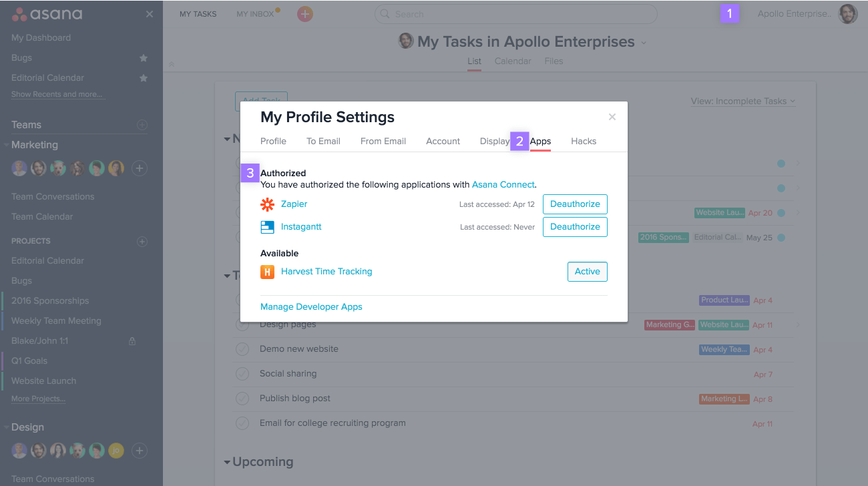Switch to the Files view tab
This screenshot has width=868, height=486.
554,61
